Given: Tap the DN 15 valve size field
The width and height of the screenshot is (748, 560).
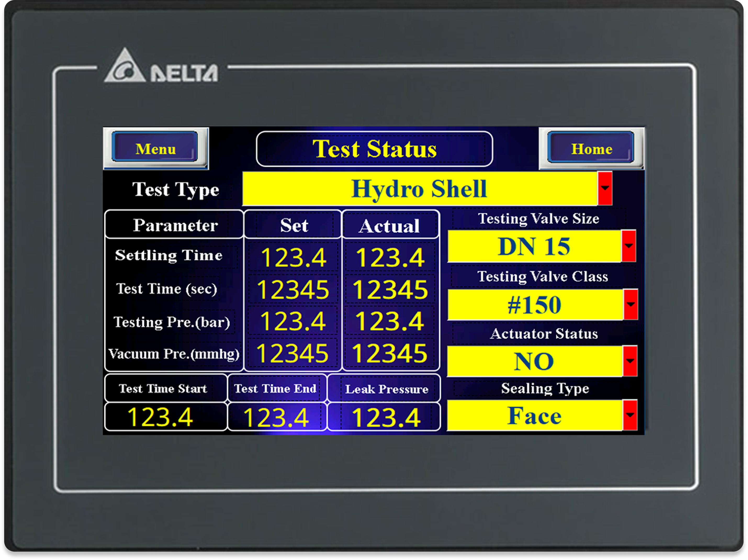Looking at the screenshot, I should (x=534, y=246).
